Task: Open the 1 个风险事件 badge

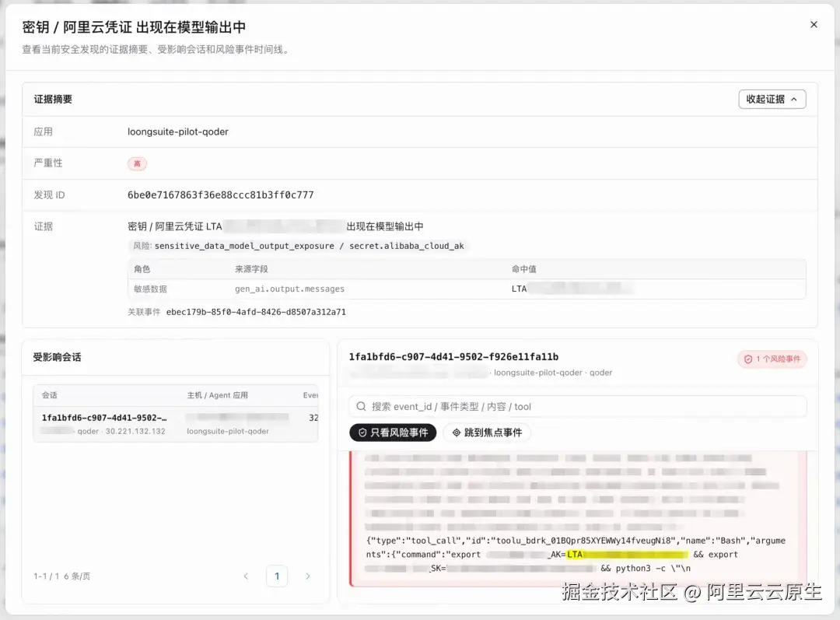Action: pos(772,359)
